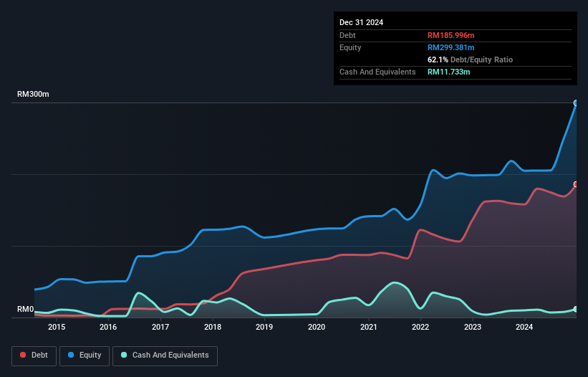
Task: Click the 2018 x-axis label
Action: (x=213, y=327)
